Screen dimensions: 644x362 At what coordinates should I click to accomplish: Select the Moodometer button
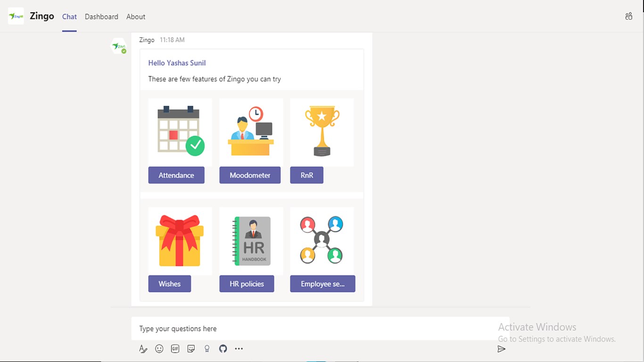[x=250, y=175]
